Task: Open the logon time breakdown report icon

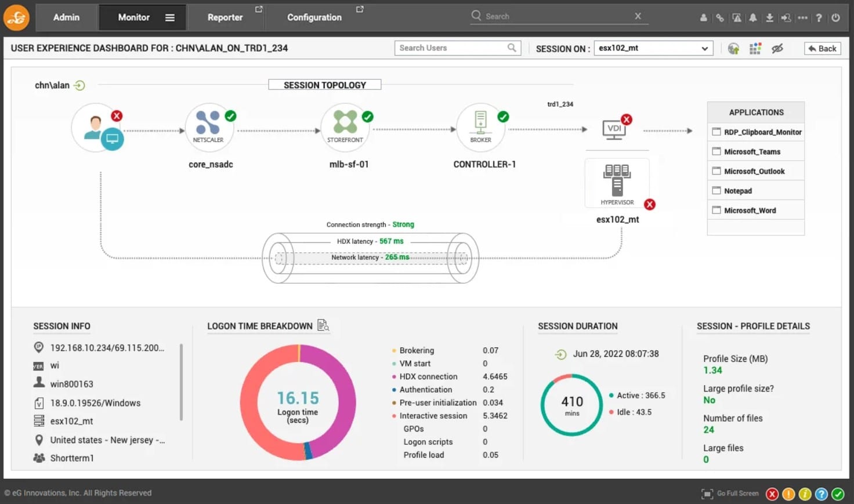Action: (x=323, y=325)
